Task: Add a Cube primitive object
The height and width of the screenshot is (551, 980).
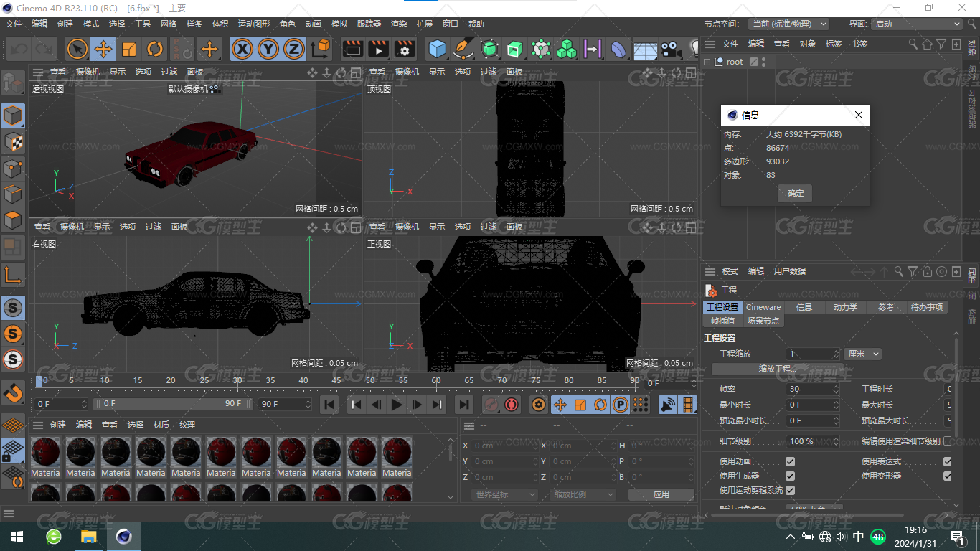Action: pyautogui.click(x=437, y=49)
